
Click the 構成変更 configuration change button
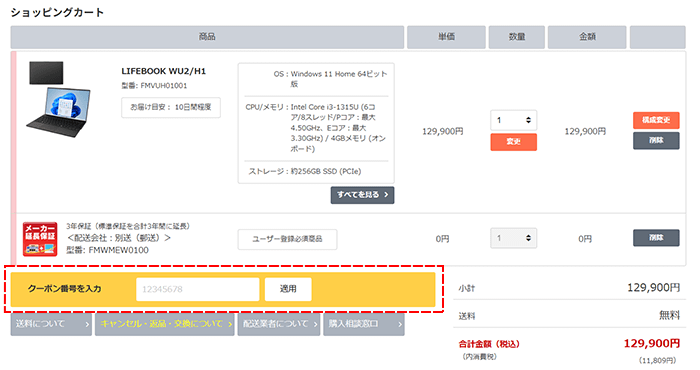656,120
